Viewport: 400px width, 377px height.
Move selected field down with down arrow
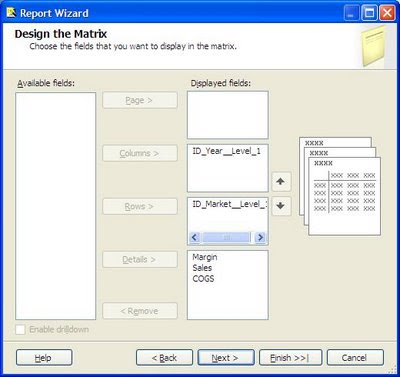(x=281, y=206)
